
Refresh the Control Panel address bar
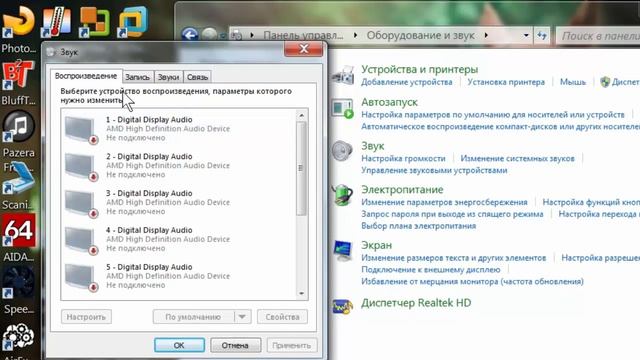pyautogui.click(x=542, y=36)
